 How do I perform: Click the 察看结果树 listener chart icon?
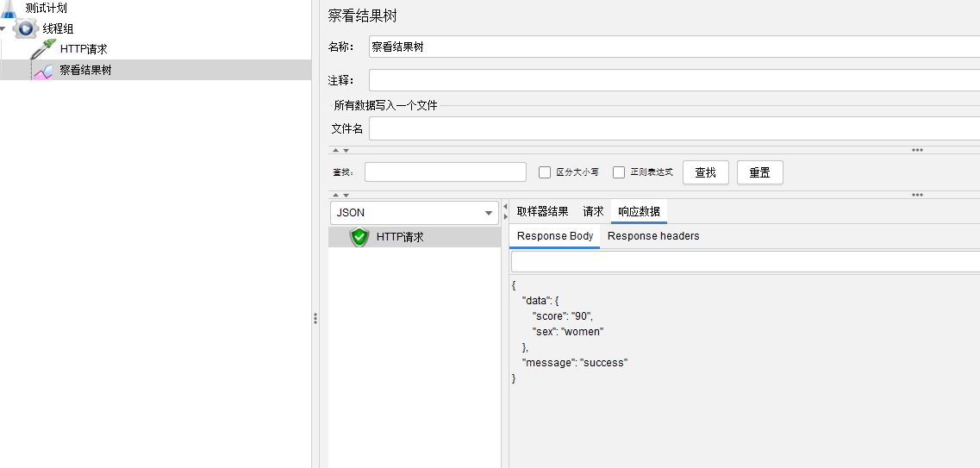coord(44,71)
